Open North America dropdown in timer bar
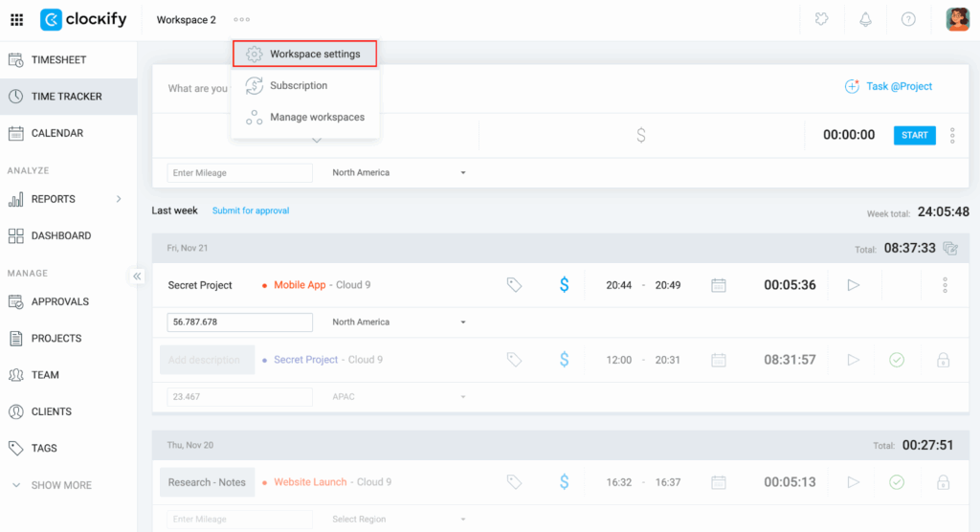Screen dimensions: 980x532 pos(398,173)
